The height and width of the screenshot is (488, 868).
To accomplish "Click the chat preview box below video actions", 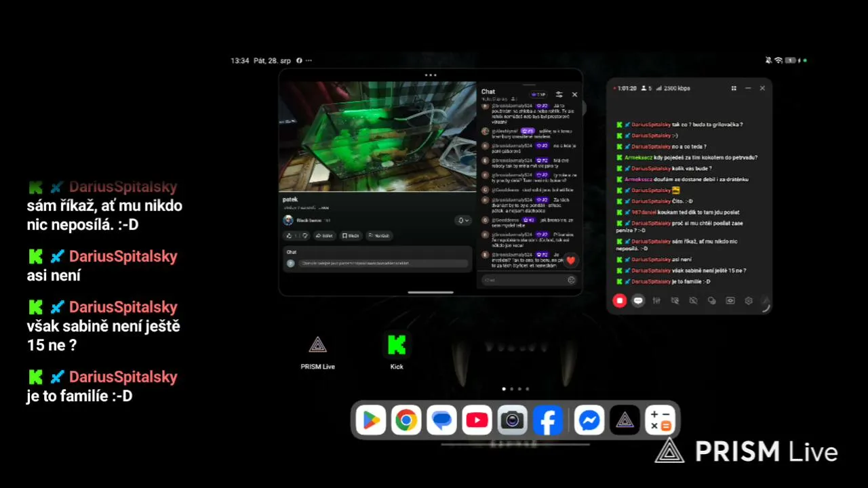I will click(x=377, y=259).
